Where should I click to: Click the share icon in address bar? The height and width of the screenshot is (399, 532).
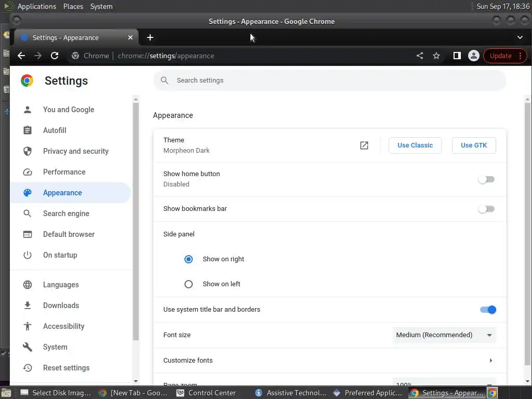pyautogui.click(x=420, y=56)
